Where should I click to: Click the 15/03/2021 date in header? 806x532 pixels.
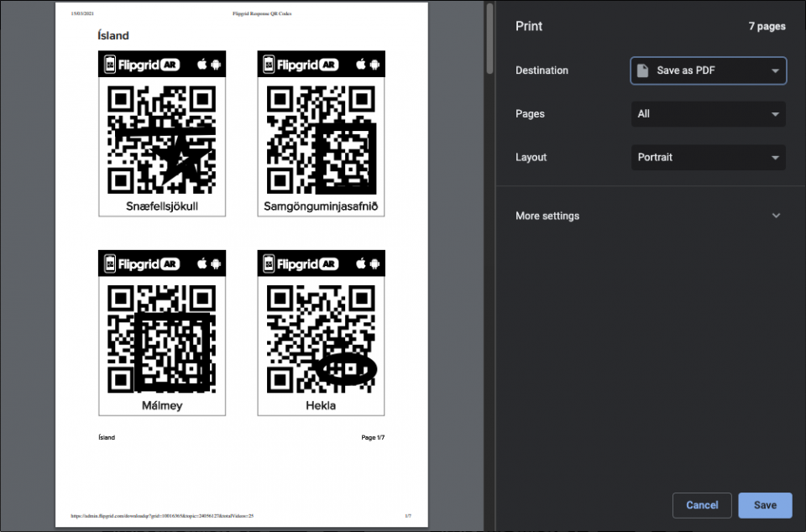pyautogui.click(x=82, y=13)
